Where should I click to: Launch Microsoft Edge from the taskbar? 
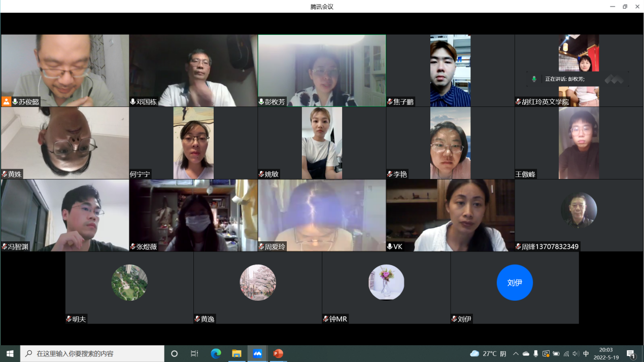tap(216, 353)
